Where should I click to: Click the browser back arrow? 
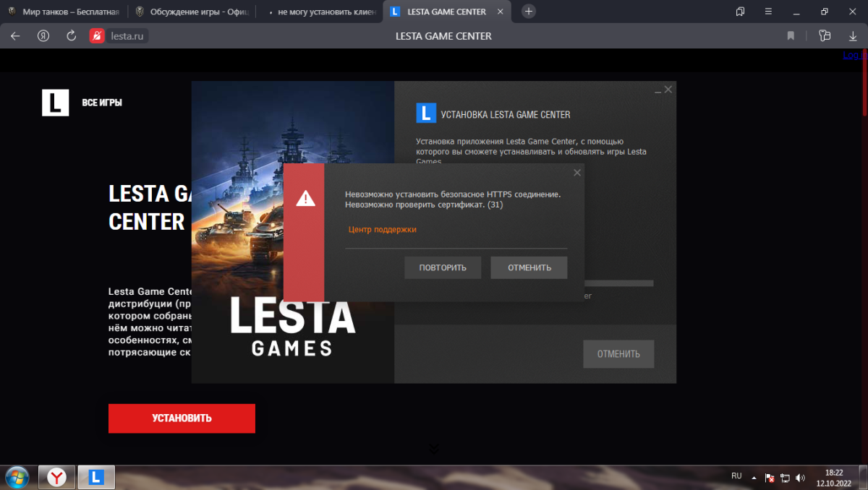coord(15,36)
